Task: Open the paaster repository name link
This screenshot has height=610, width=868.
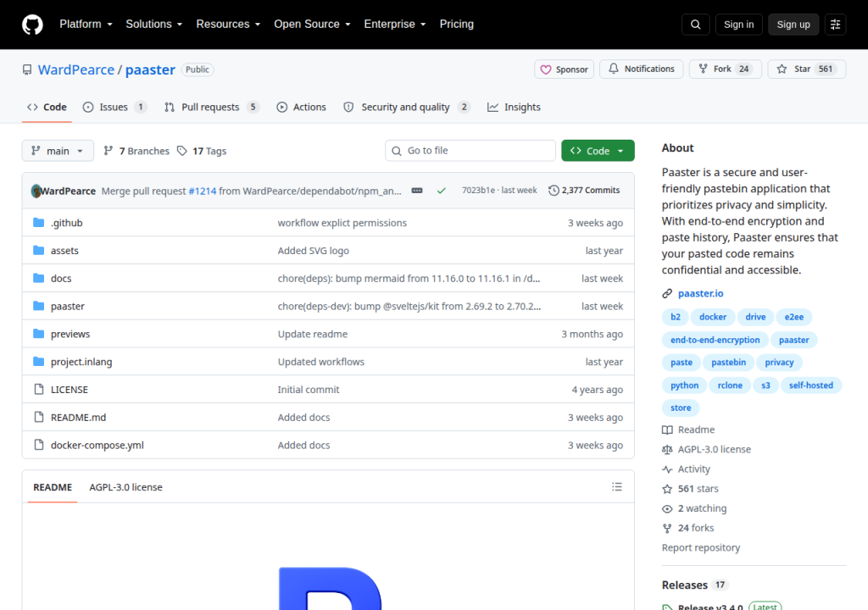Action: [150, 69]
